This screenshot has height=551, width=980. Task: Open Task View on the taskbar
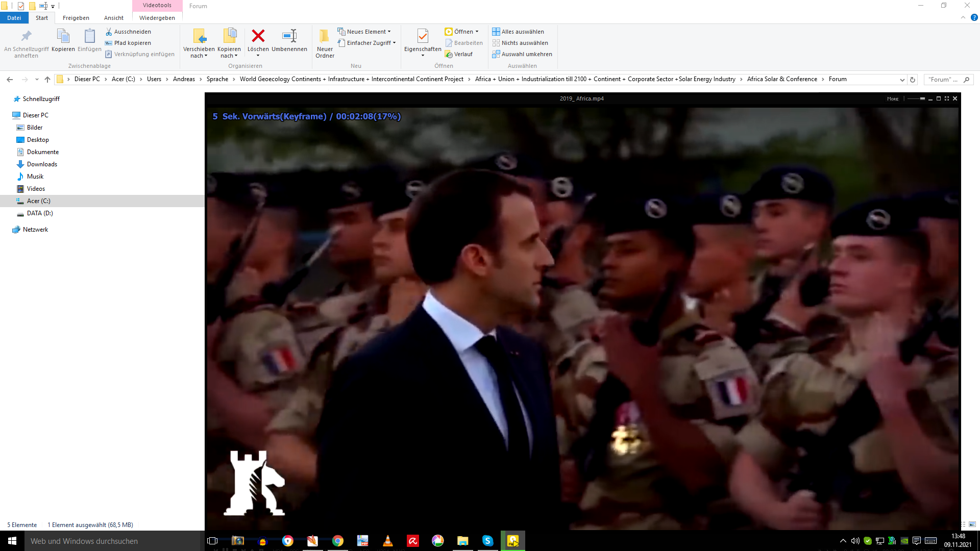click(x=212, y=541)
